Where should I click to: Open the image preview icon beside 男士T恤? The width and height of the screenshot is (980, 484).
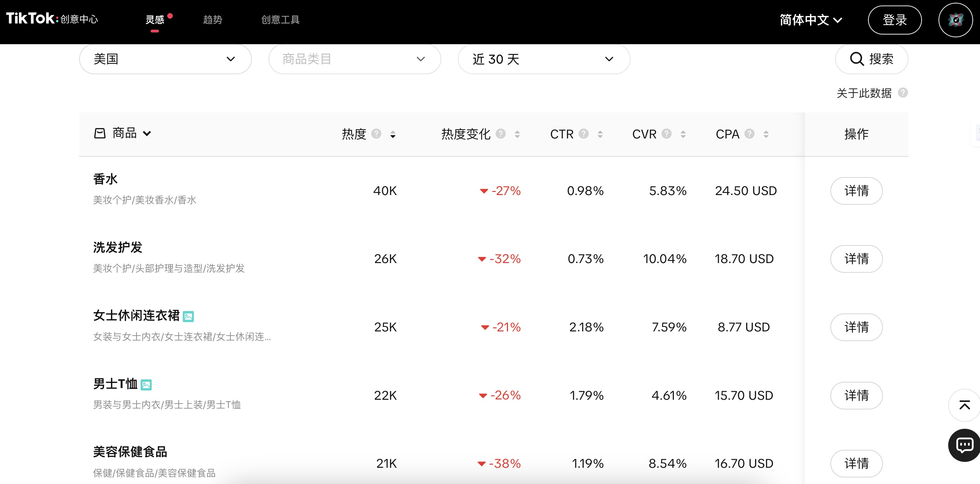point(146,385)
